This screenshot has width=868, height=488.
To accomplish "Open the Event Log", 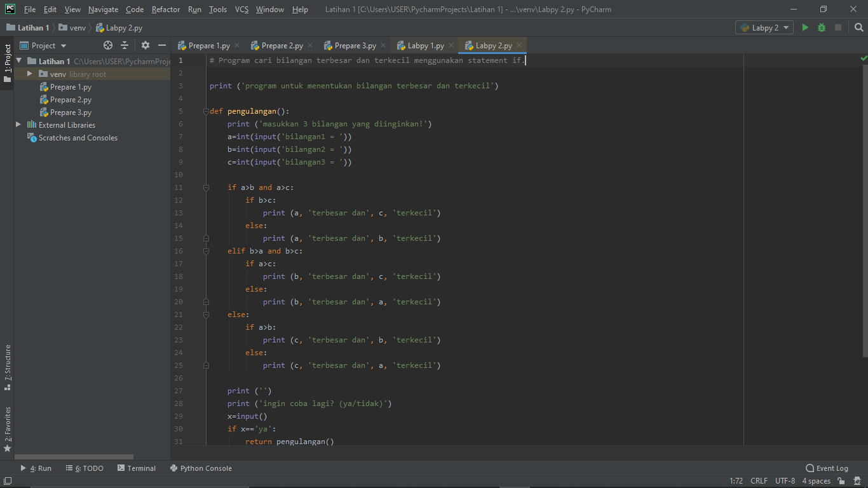I will 827,468.
